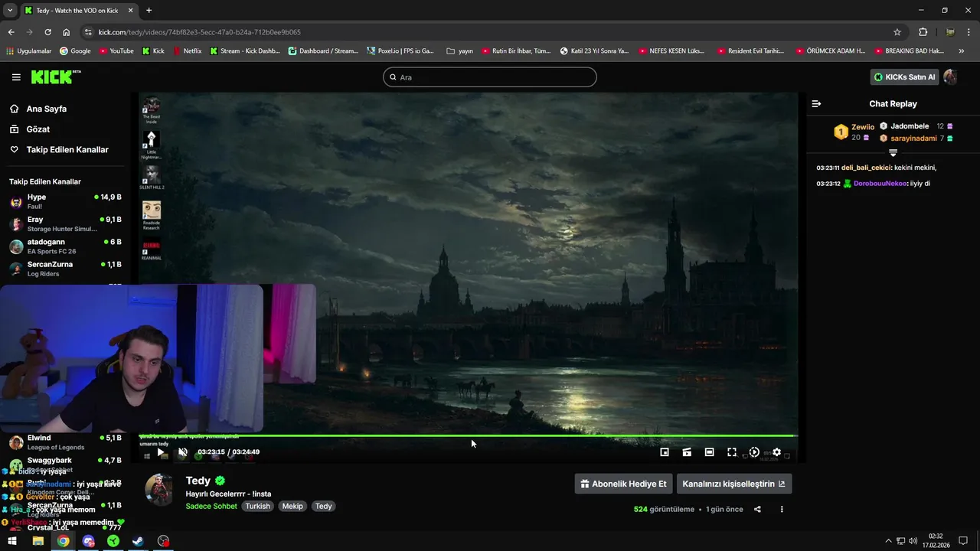The width and height of the screenshot is (980, 551).
Task: Open the Netflix bookmark
Action: (x=188, y=51)
